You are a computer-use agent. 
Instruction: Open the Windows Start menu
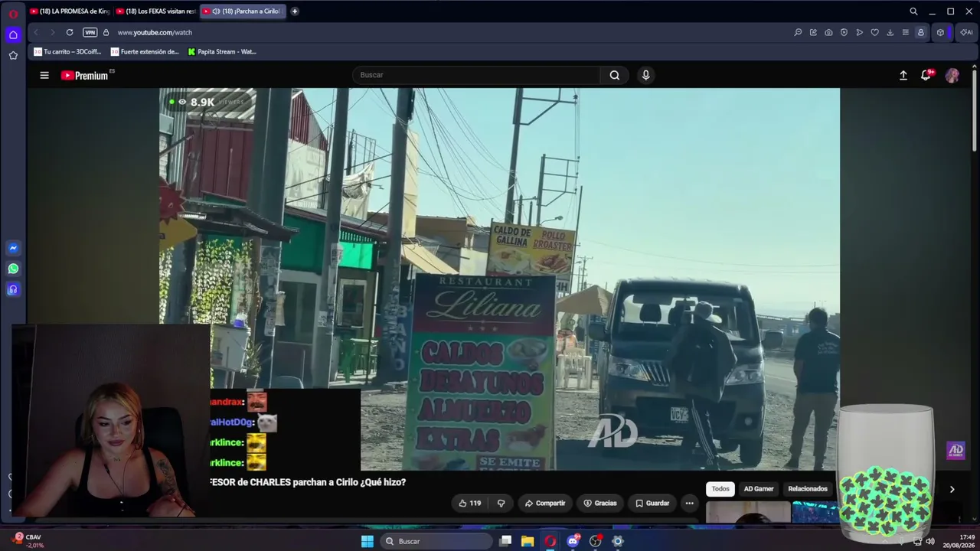[x=367, y=541]
